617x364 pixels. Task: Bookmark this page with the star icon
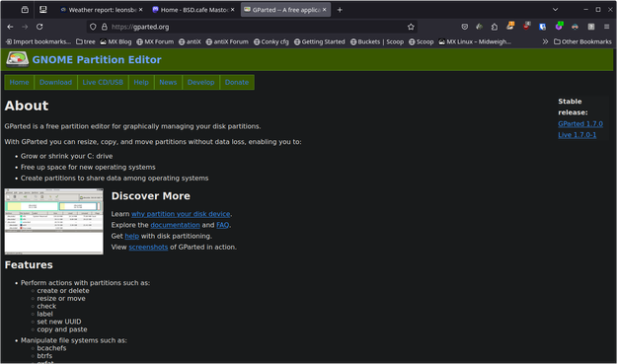click(x=411, y=27)
